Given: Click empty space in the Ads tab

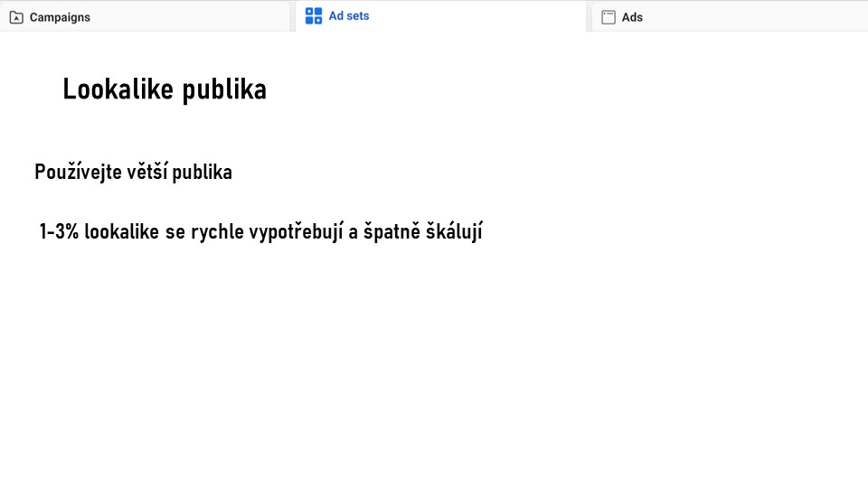Looking at the screenshot, I should (x=753, y=16).
